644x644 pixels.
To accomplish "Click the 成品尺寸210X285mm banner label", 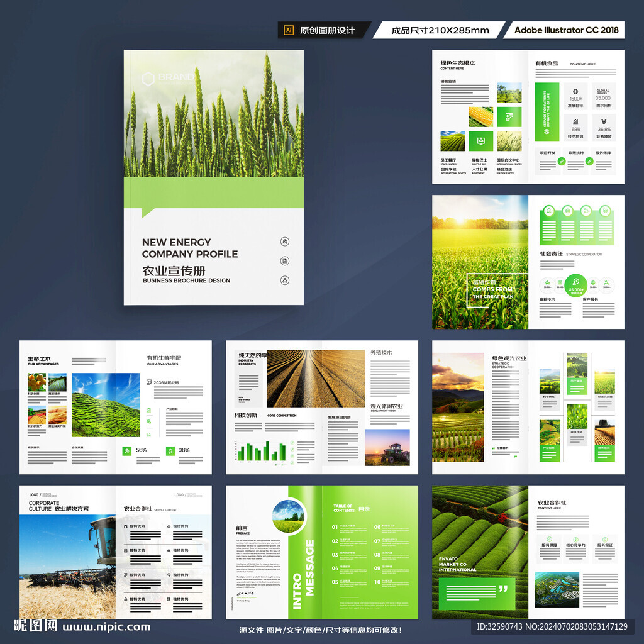I will tap(440, 30).
